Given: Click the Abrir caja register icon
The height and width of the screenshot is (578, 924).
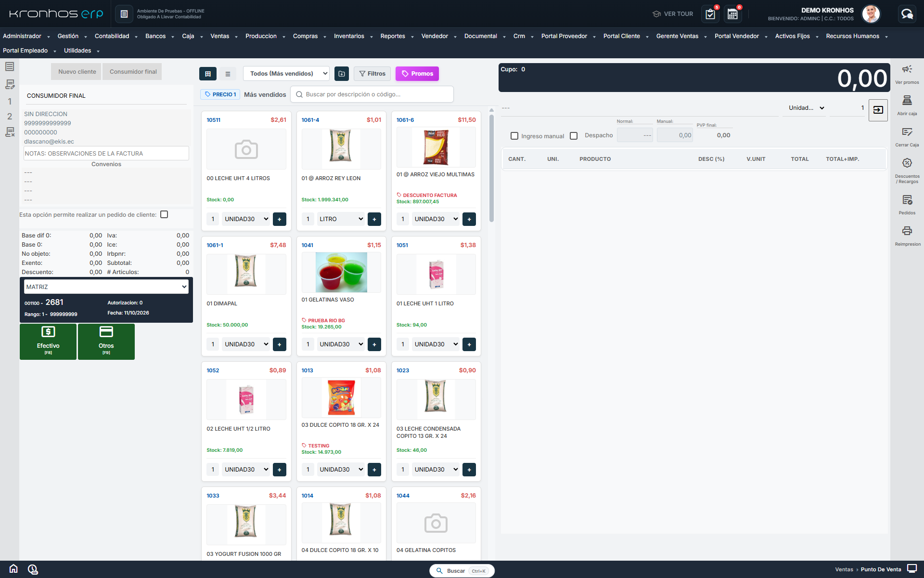Looking at the screenshot, I should pyautogui.click(x=907, y=101).
